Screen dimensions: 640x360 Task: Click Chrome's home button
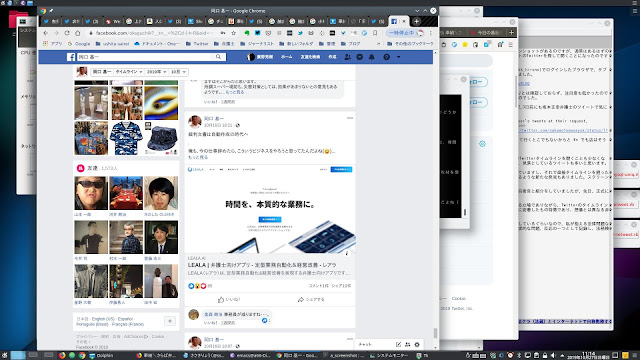click(x=78, y=33)
